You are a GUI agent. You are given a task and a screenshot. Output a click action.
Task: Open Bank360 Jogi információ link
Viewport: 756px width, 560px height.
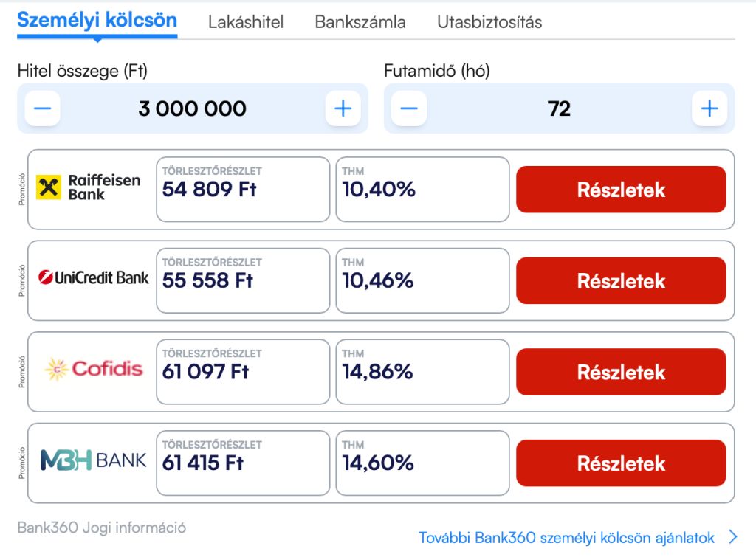click(x=102, y=528)
